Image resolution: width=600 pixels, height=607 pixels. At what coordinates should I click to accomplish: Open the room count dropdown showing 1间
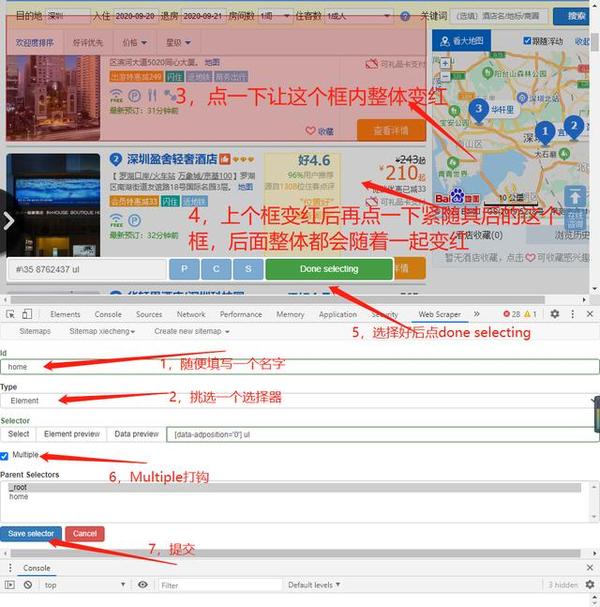point(275,16)
